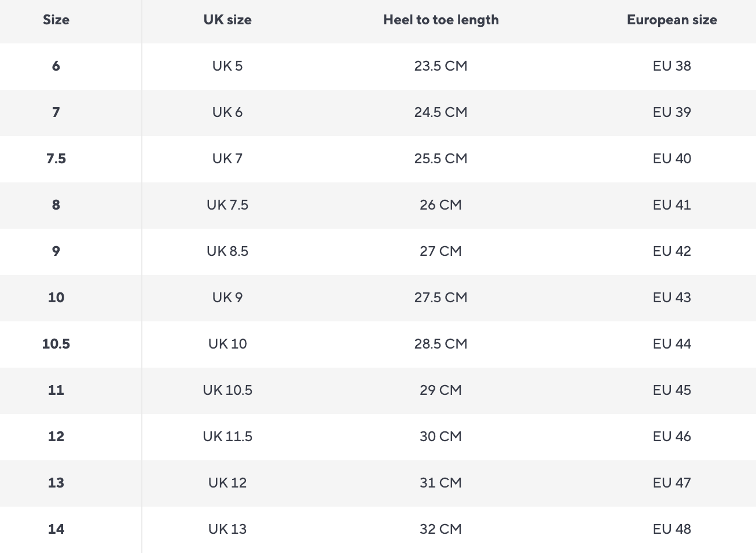Viewport: 756px width, 557px height.
Task: Click the UK 10.5 cell
Action: tap(227, 390)
